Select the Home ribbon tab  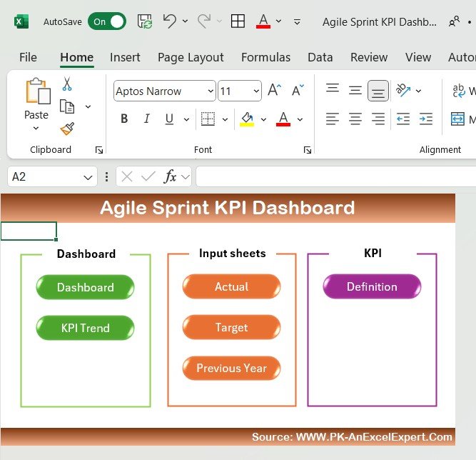coord(77,57)
